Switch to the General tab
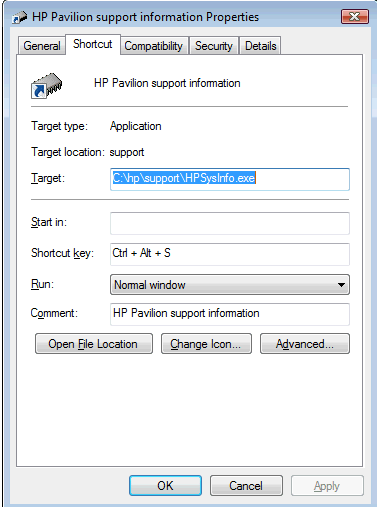 (x=42, y=46)
